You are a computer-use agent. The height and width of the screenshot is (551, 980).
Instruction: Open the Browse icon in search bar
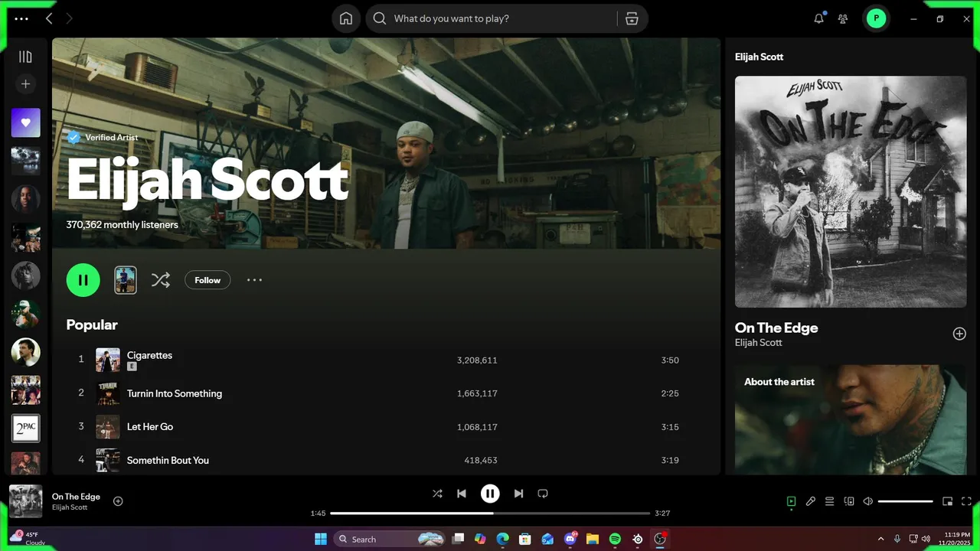[632, 18]
